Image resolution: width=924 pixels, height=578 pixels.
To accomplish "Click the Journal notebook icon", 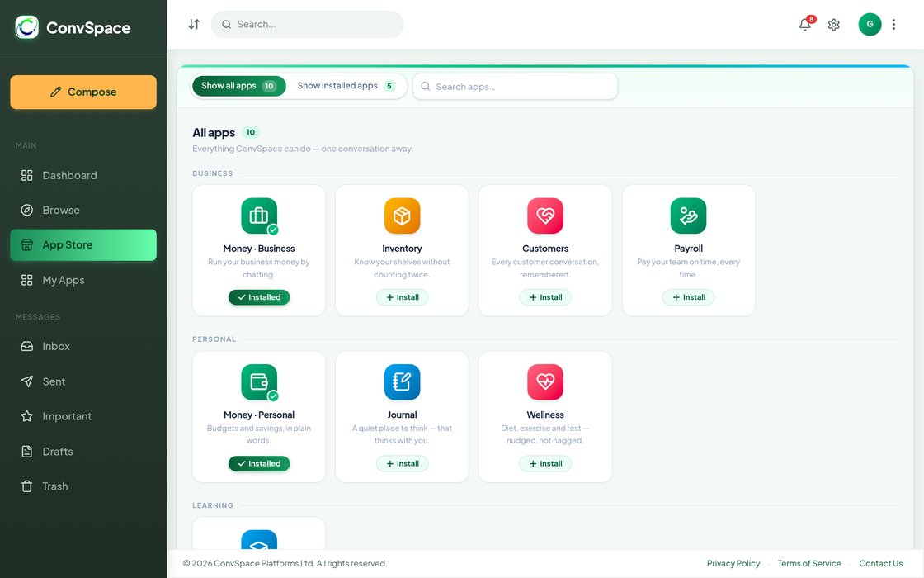I will (402, 382).
